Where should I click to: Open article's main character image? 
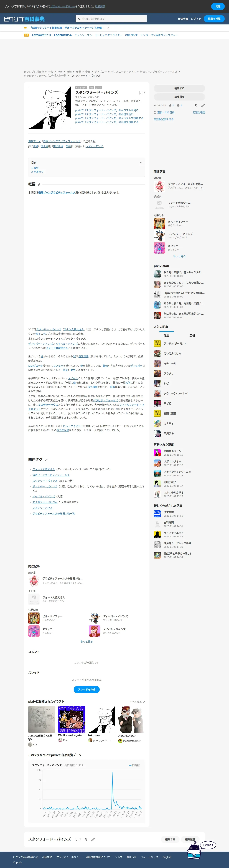click(x=50, y=108)
